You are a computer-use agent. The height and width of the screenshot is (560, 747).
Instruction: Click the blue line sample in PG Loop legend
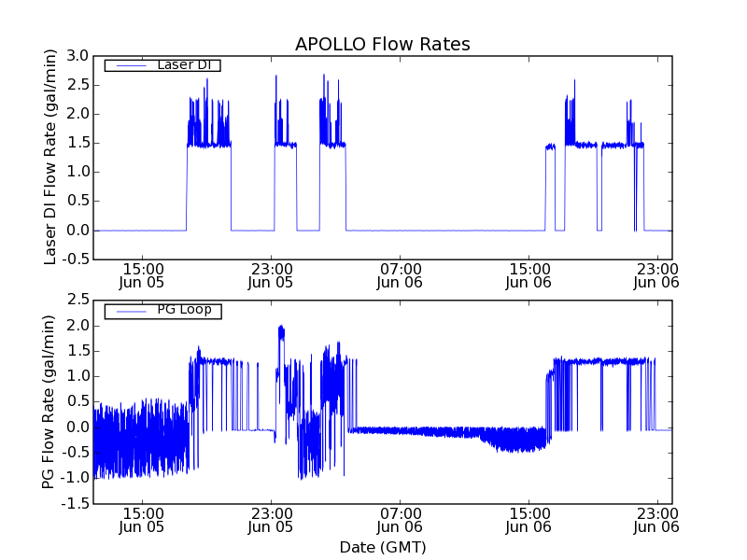click(131, 312)
